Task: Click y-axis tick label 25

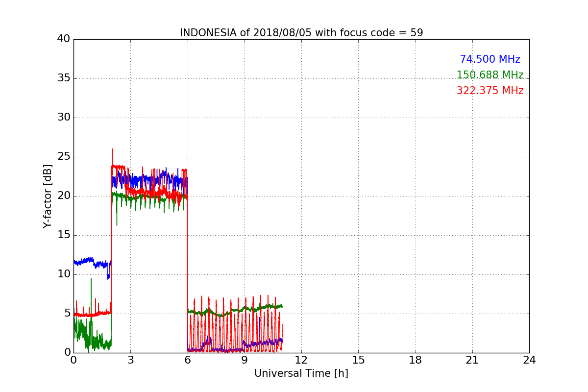Action: point(64,157)
